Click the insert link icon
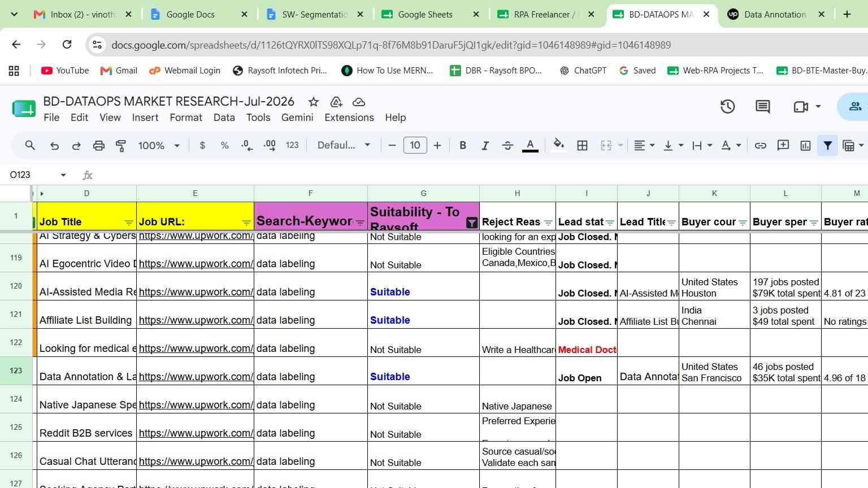 click(761, 146)
